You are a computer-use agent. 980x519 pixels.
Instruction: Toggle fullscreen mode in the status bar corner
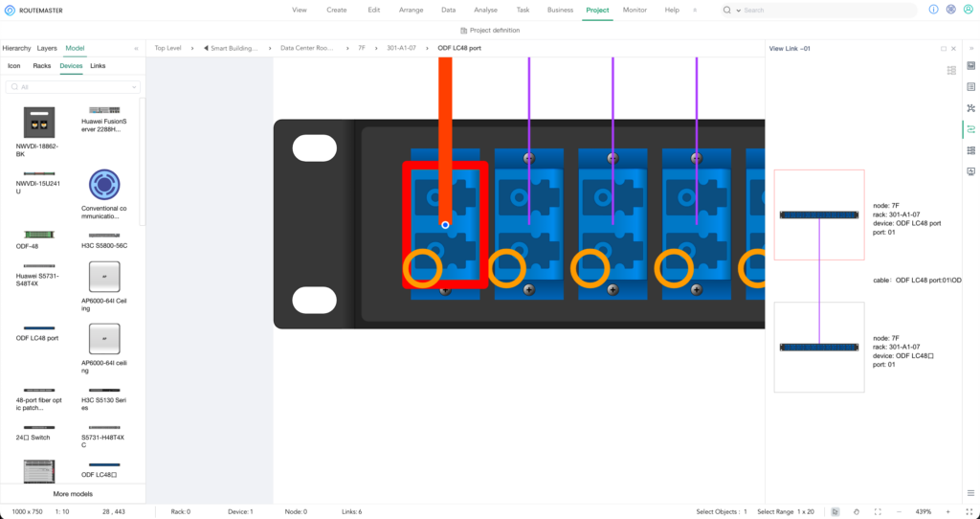(x=969, y=511)
